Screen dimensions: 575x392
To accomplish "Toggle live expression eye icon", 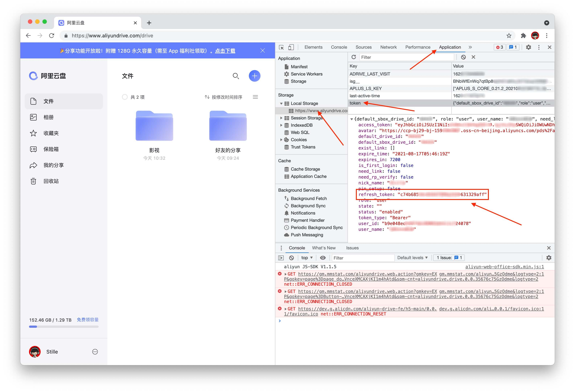I will pos(323,258).
